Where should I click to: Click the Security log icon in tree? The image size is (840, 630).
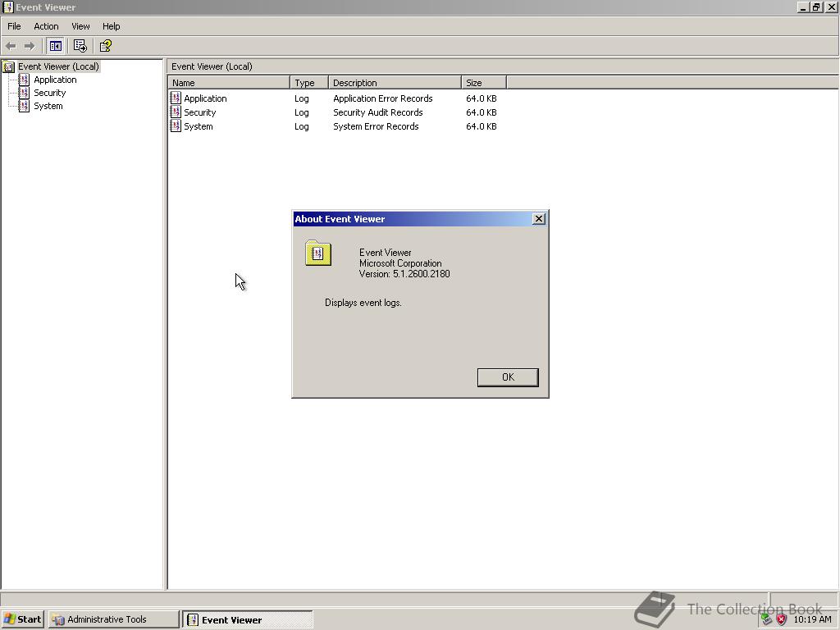[x=24, y=93]
